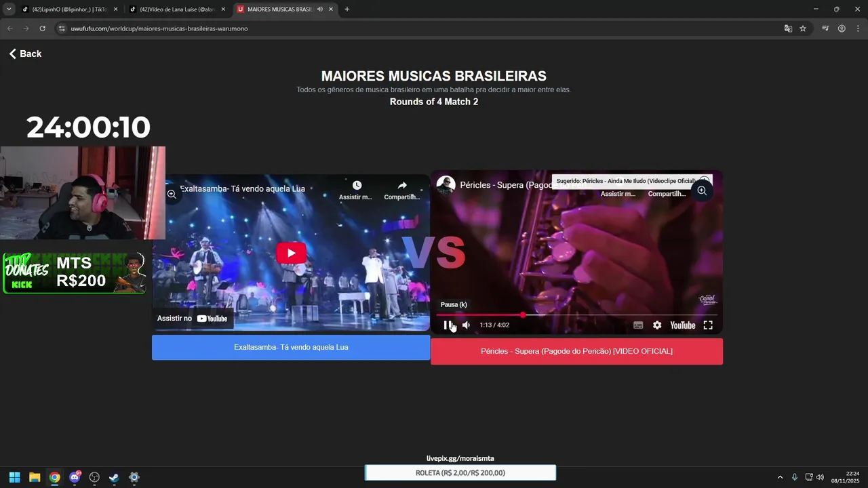Play the Exaltasamba YouTube video
Image resolution: width=868 pixels, height=488 pixels.
click(291, 253)
